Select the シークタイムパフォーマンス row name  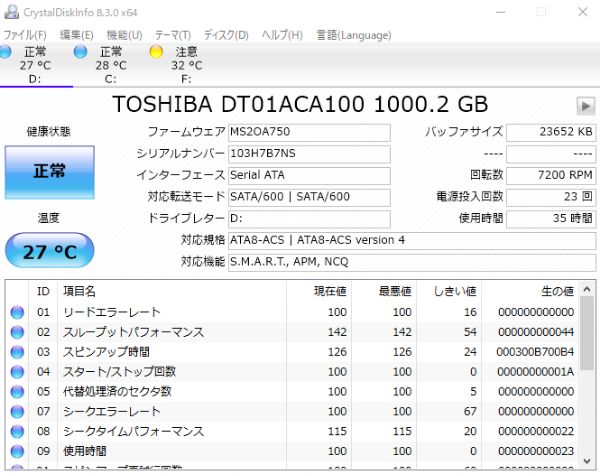click(134, 432)
